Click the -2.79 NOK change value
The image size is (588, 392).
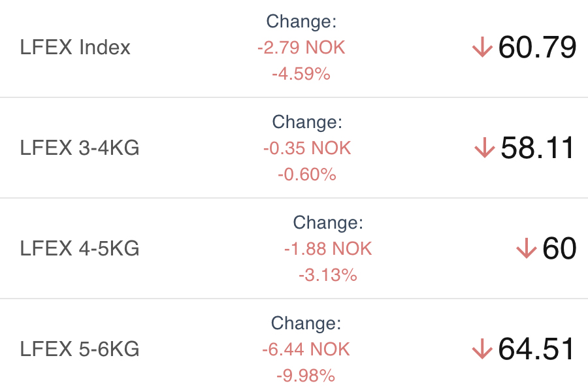click(301, 48)
